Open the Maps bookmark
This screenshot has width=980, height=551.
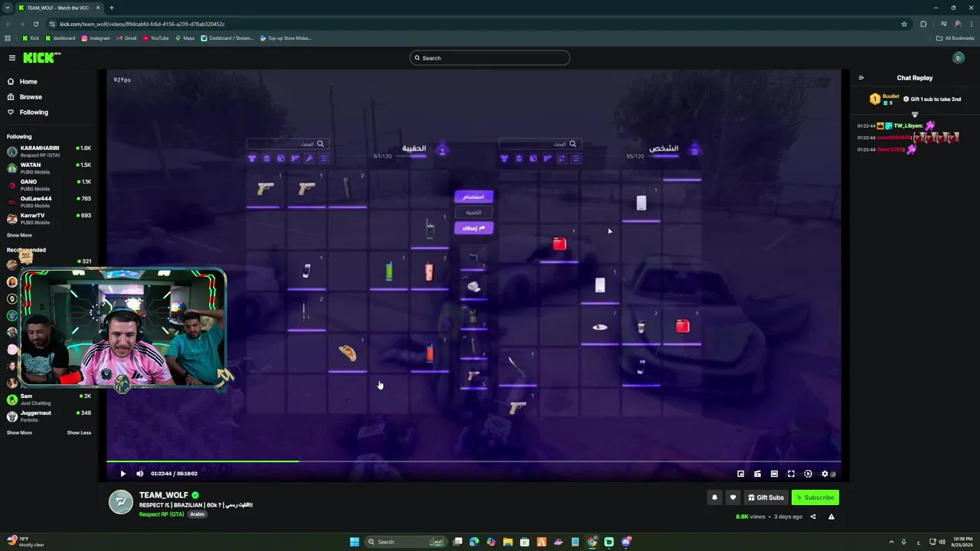tap(185, 38)
